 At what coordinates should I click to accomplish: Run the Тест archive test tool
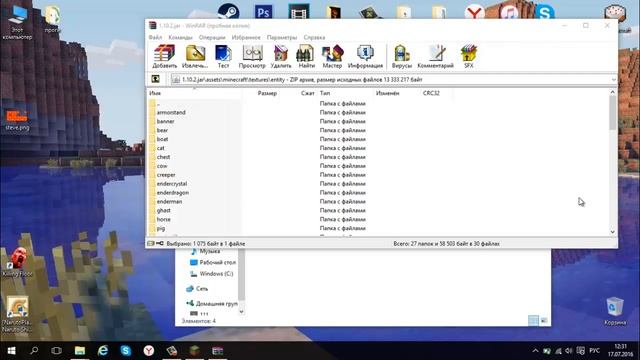click(x=223, y=56)
